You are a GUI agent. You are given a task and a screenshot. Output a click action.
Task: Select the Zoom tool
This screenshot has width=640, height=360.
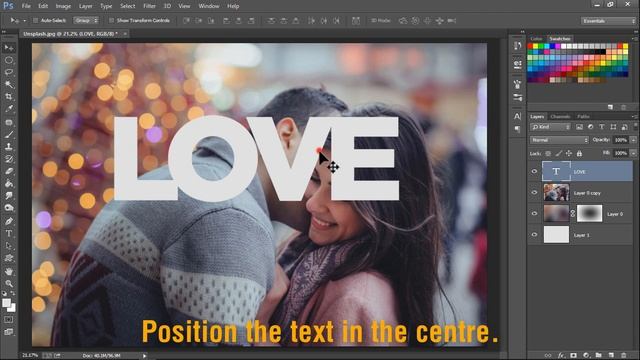pos(9,283)
